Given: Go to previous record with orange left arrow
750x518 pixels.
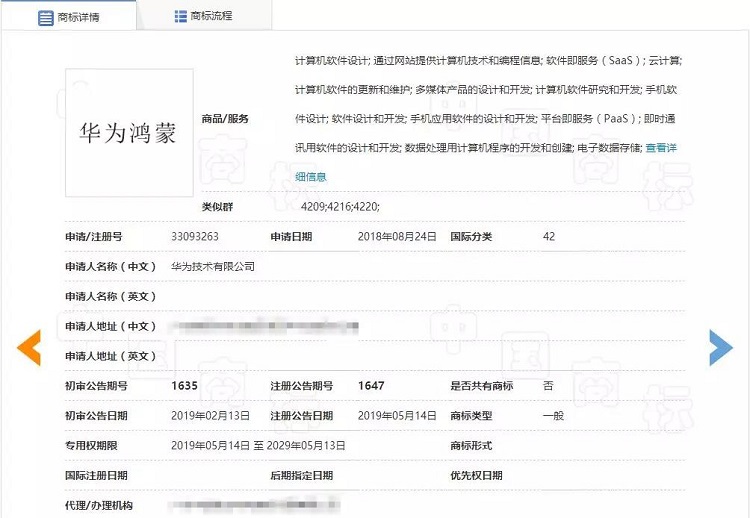Looking at the screenshot, I should pos(29,346).
